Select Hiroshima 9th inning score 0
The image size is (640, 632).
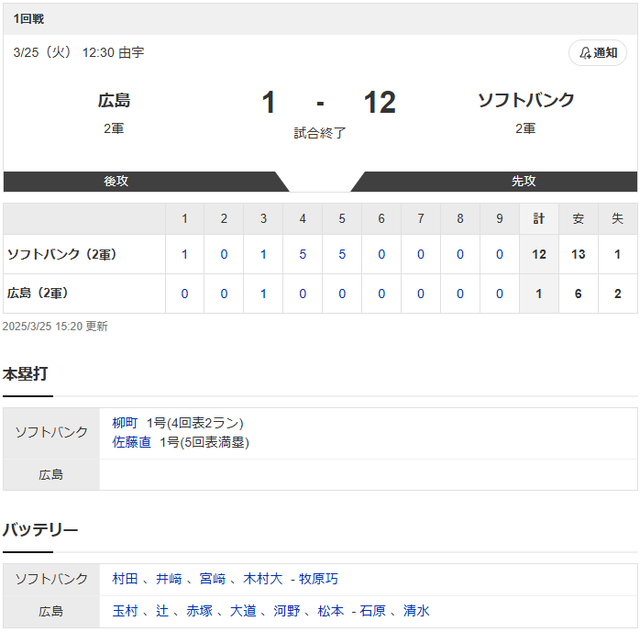[499, 294]
